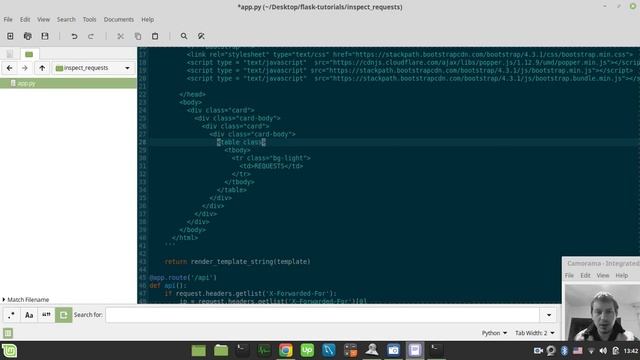Go up to the parent folder
This screenshot has height=360, width=640.
(x=42, y=68)
